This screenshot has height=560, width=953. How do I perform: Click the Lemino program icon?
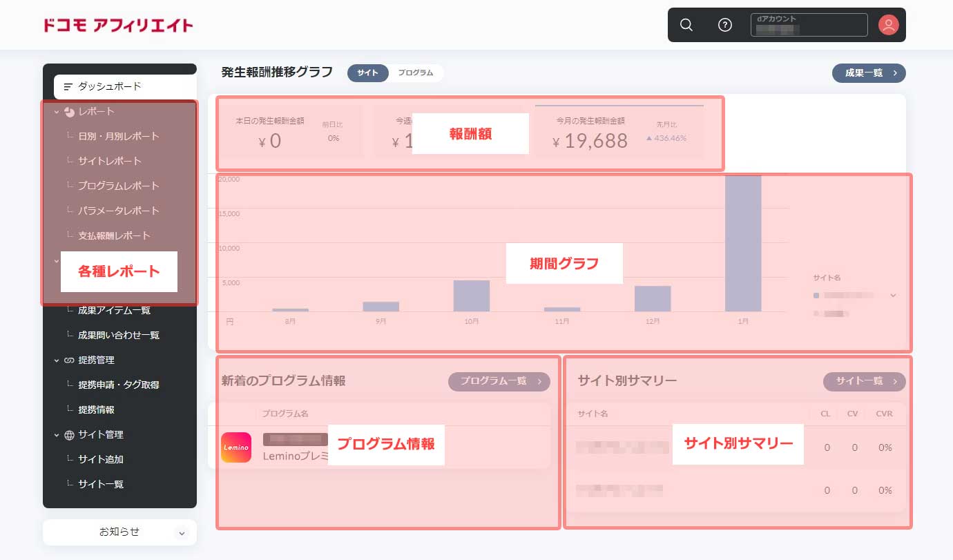(x=236, y=447)
